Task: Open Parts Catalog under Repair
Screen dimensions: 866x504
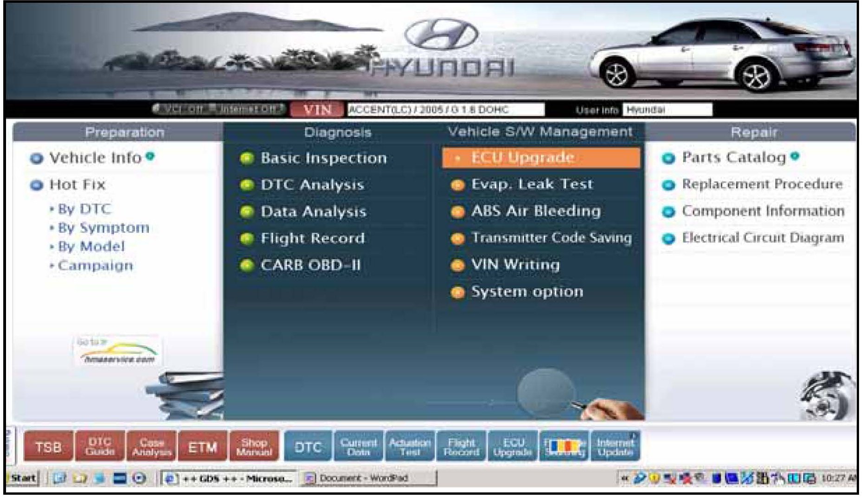Action: click(x=733, y=158)
